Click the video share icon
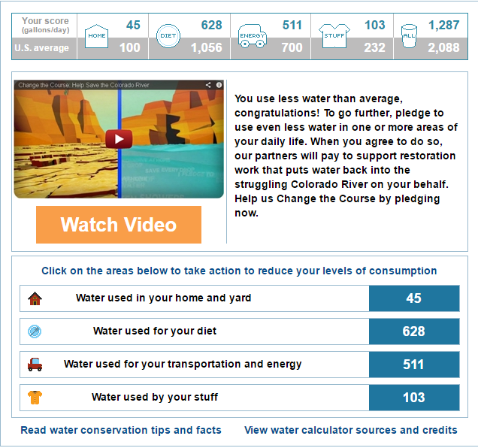478x448 pixels. tap(208, 85)
